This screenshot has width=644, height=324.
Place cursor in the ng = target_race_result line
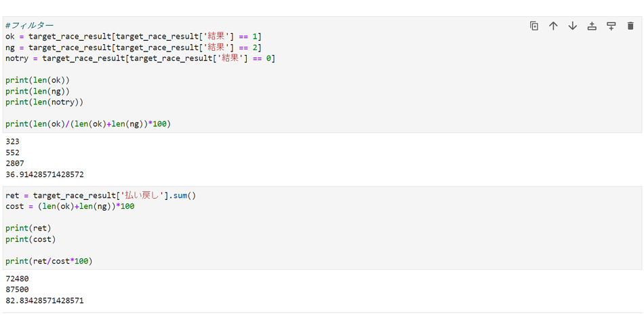point(134,47)
